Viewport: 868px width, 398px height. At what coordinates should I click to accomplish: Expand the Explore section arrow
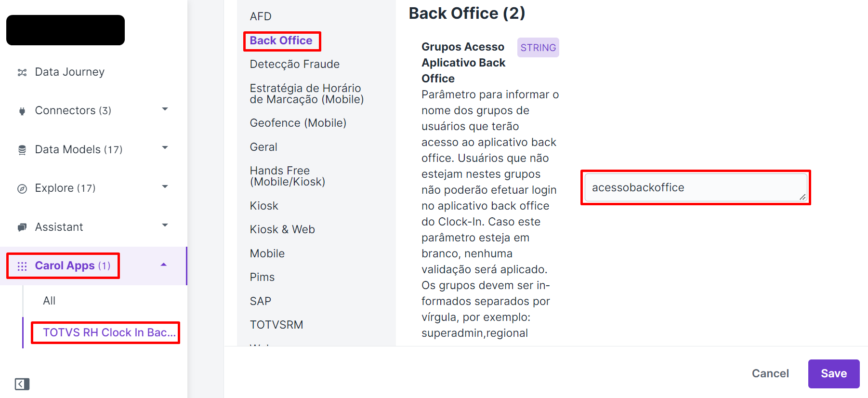click(165, 187)
